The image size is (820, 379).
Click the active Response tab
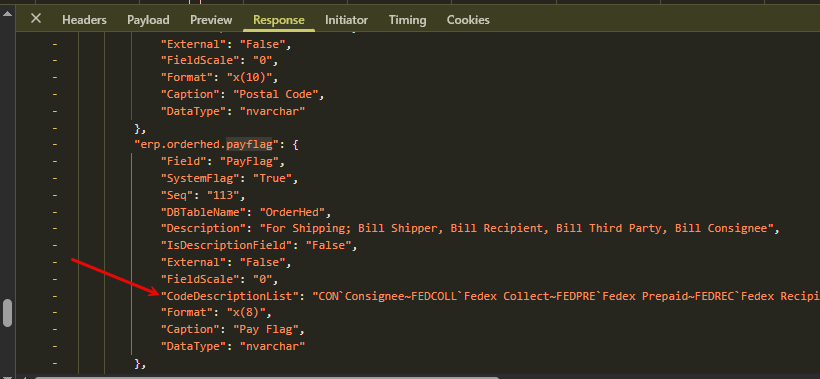279,20
